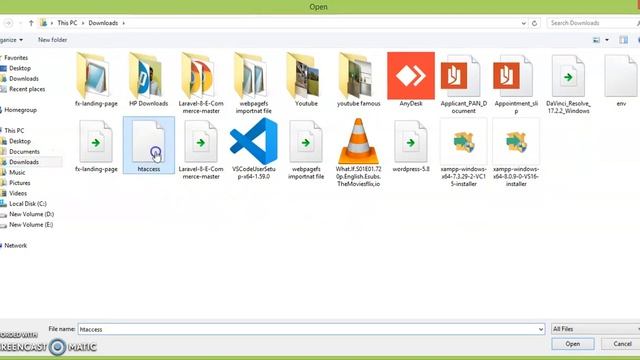Viewport: 640px width, 360px height.
Task: Select Favorites in the navigation pane
Action: tap(16, 58)
